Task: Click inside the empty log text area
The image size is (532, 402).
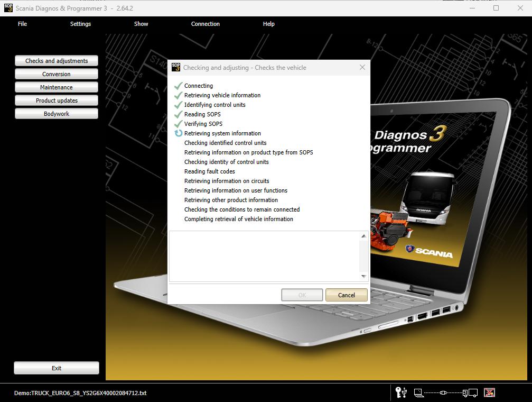Action: [x=264, y=256]
